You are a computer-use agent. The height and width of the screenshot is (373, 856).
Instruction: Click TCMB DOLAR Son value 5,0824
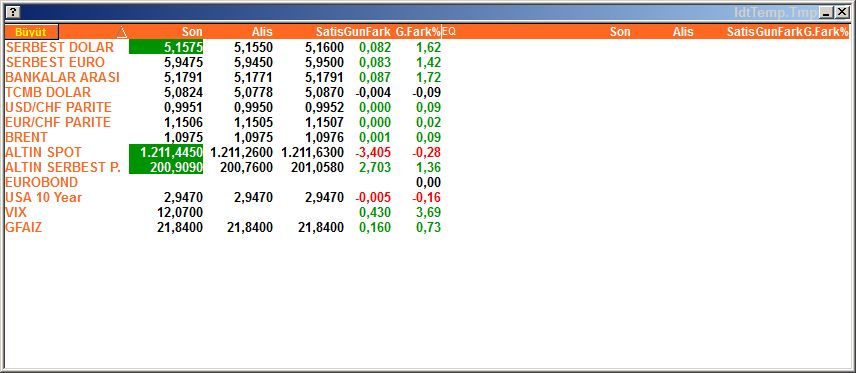(183, 92)
